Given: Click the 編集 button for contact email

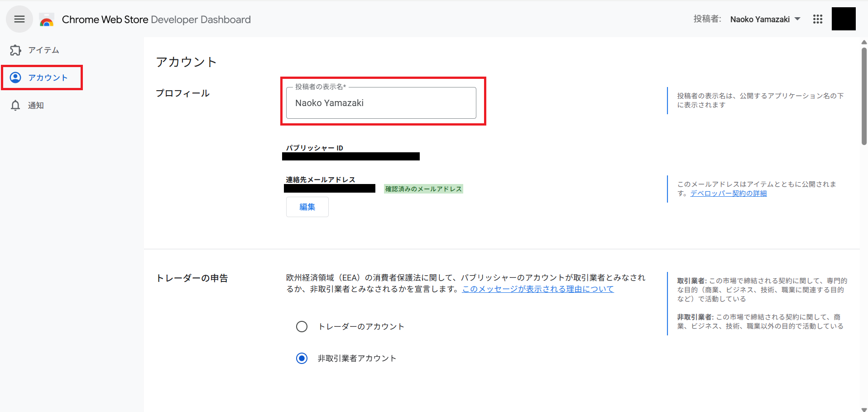Looking at the screenshot, I should pos(307,207).
